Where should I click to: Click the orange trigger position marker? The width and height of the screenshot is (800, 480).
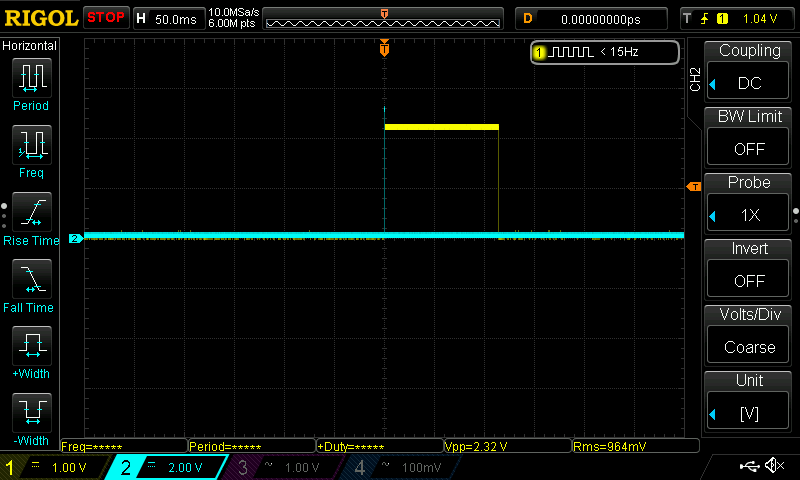384,48
